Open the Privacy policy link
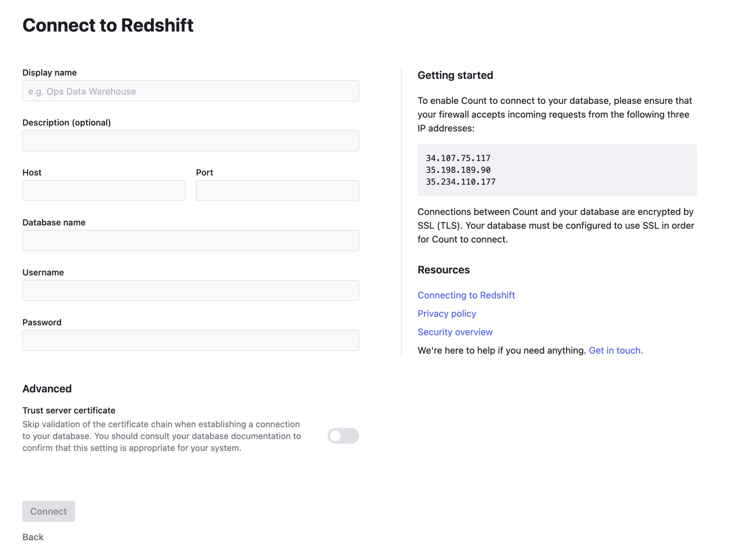 [x=447, y=313]
